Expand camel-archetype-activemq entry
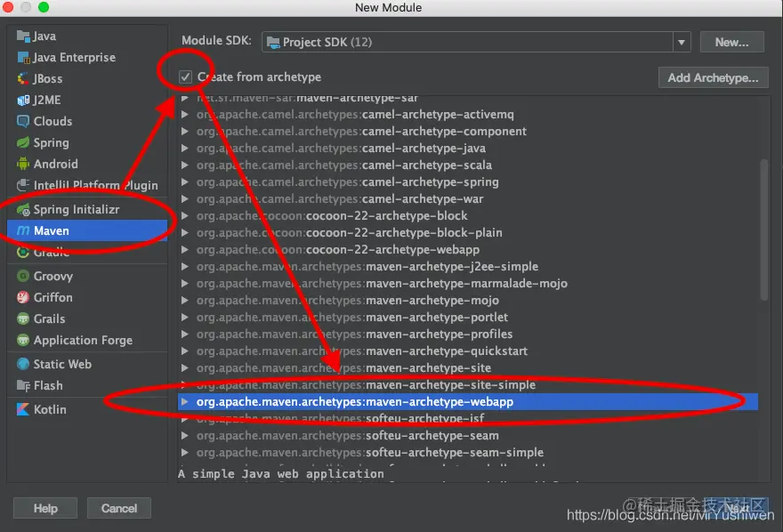Viewport: 783px width, 532px height. pyautogui.click(x=185, y=114)
